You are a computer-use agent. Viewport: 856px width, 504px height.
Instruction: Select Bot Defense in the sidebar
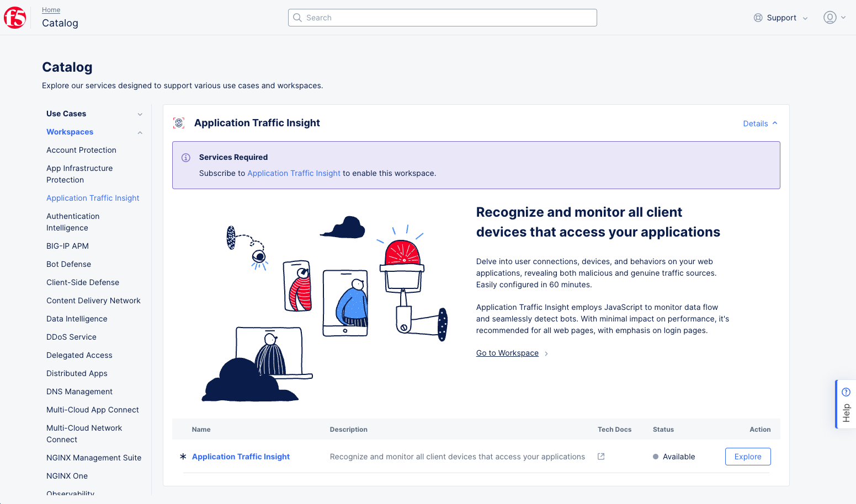point(68,264)
